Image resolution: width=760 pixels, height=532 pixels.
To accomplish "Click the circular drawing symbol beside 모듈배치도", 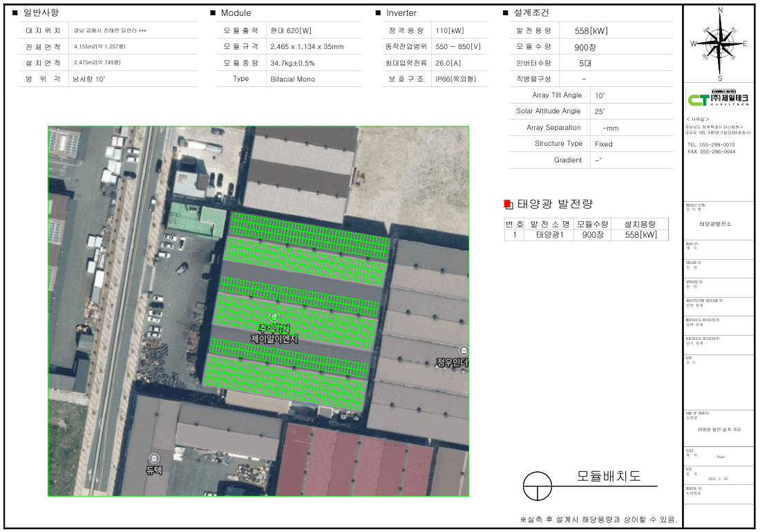I will click(539, 486).
